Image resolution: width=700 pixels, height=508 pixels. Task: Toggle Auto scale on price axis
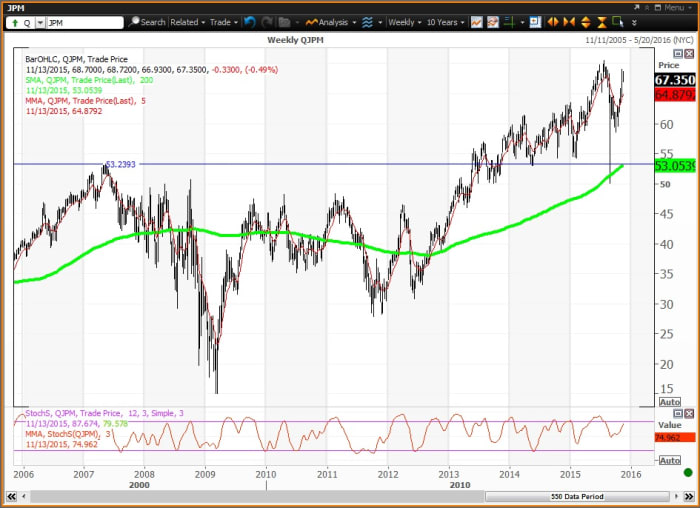670,402
